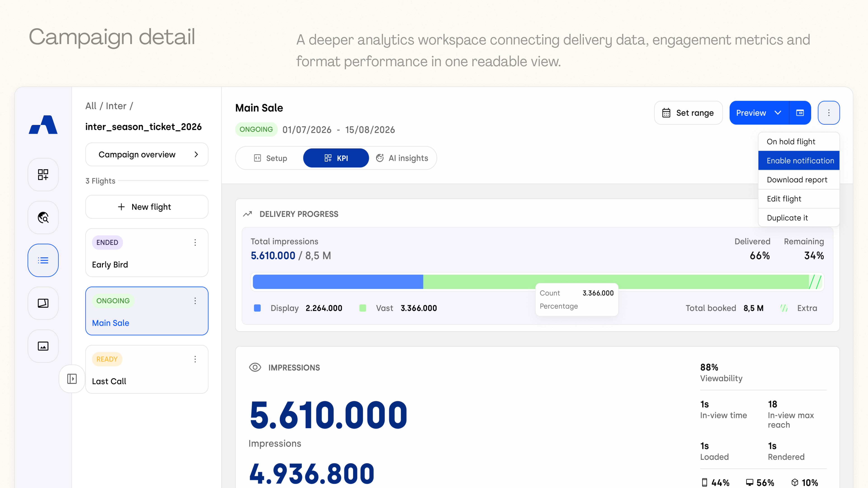Click the Preview button
This screenshot has height=488, width=868.
[x=759, y=113]
